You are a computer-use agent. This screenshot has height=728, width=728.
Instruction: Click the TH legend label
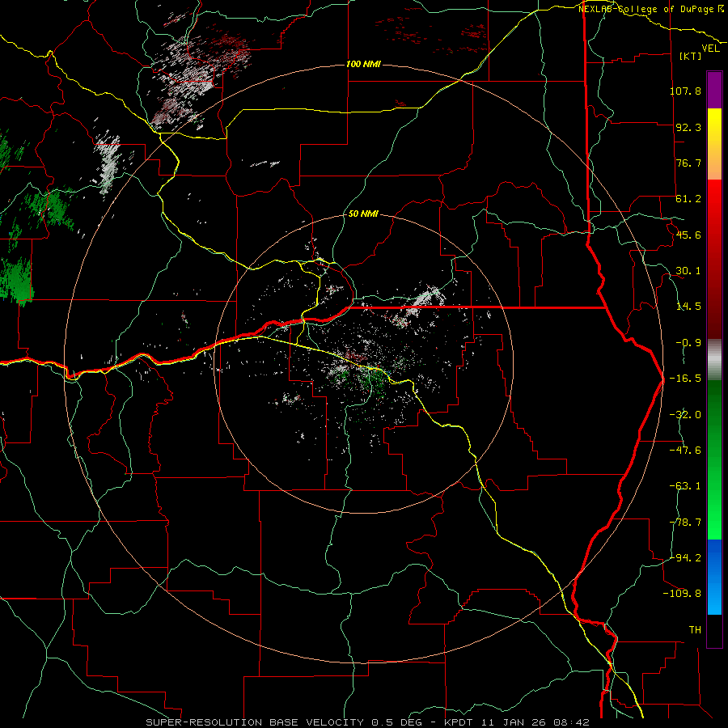click(695, 630)
